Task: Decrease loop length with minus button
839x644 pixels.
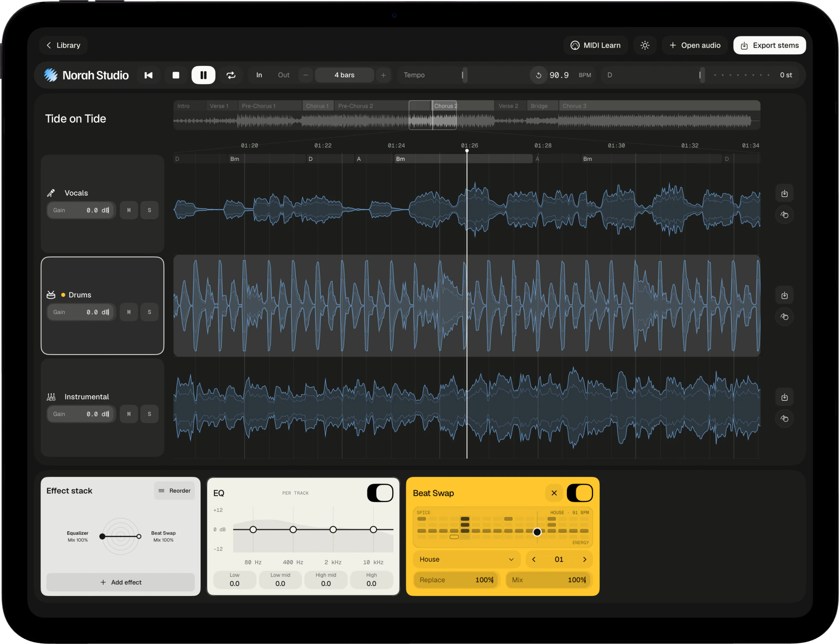Action: tap(306, 75)
